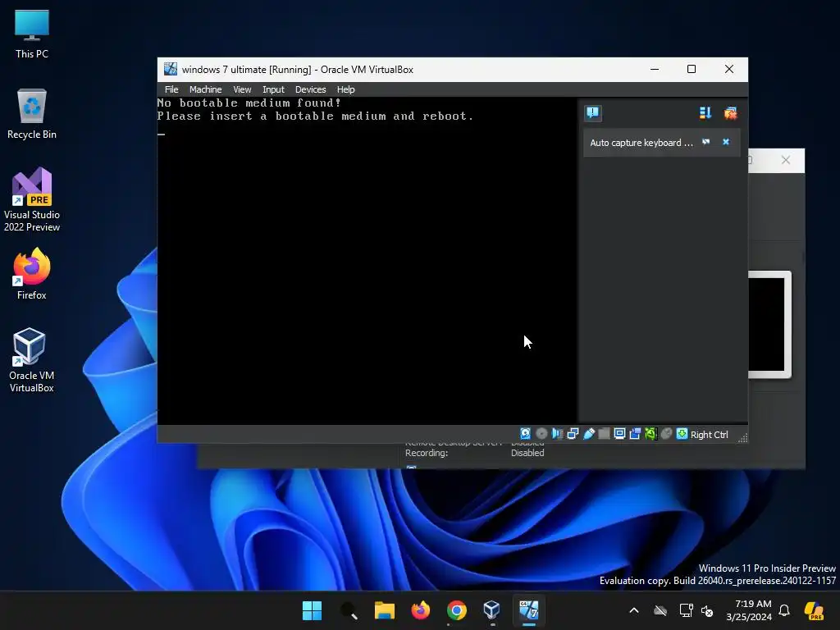Expand the Auto capture keyboard notification details

706,142
